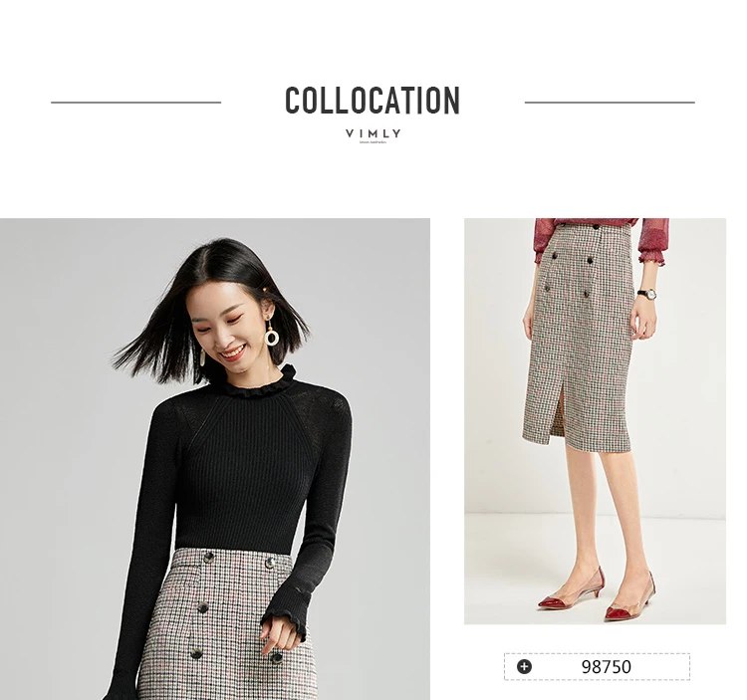Click the VIMLY brand logo

coord(373,133)
